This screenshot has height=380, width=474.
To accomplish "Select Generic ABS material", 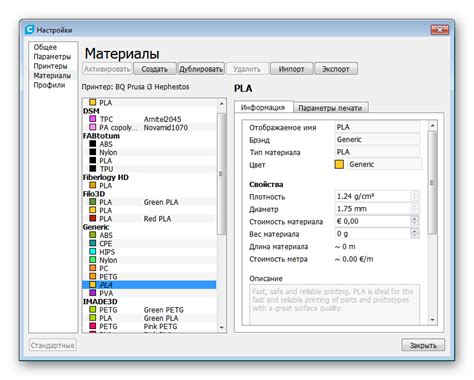I will point(149,235).
